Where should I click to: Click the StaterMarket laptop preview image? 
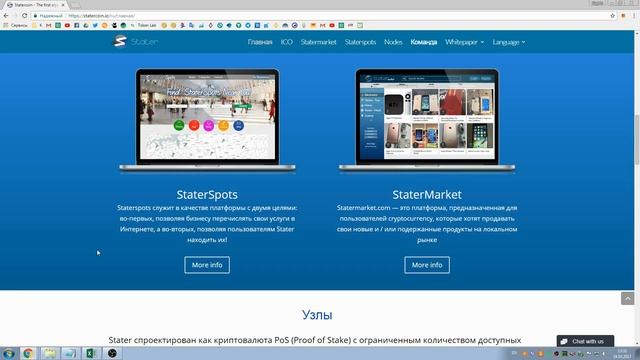point(427,120)
